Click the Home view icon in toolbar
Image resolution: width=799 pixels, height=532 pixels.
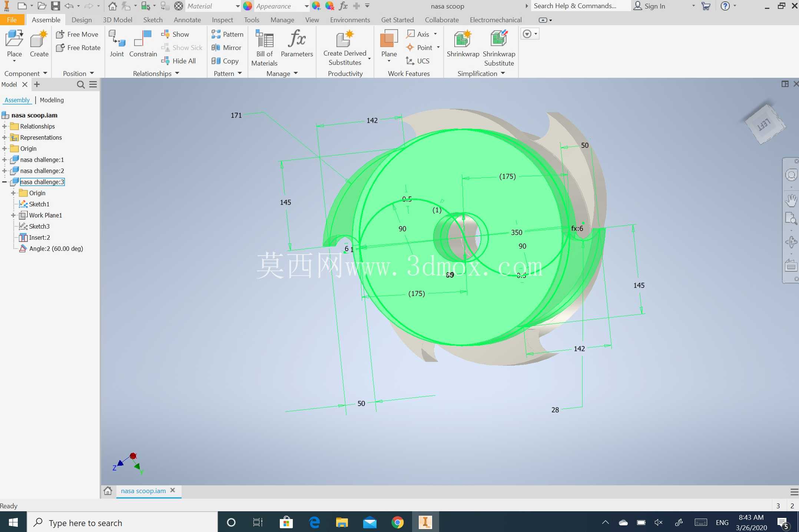[x=112, y=6]
